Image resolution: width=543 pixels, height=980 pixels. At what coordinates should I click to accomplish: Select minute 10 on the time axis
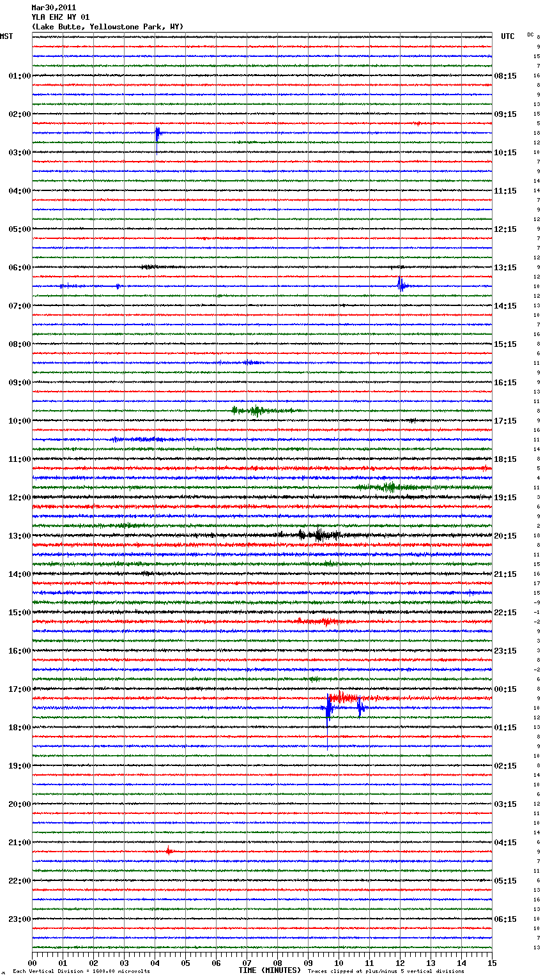pos(339,963)
